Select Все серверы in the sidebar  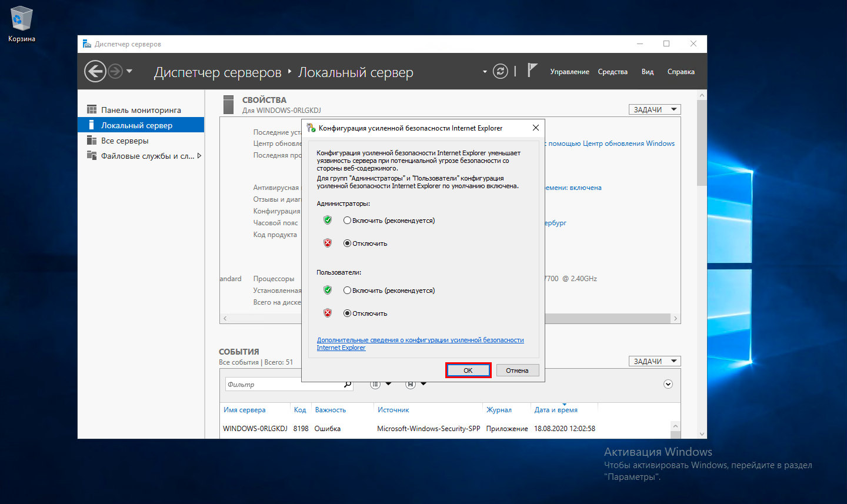[x=141, y=141]
